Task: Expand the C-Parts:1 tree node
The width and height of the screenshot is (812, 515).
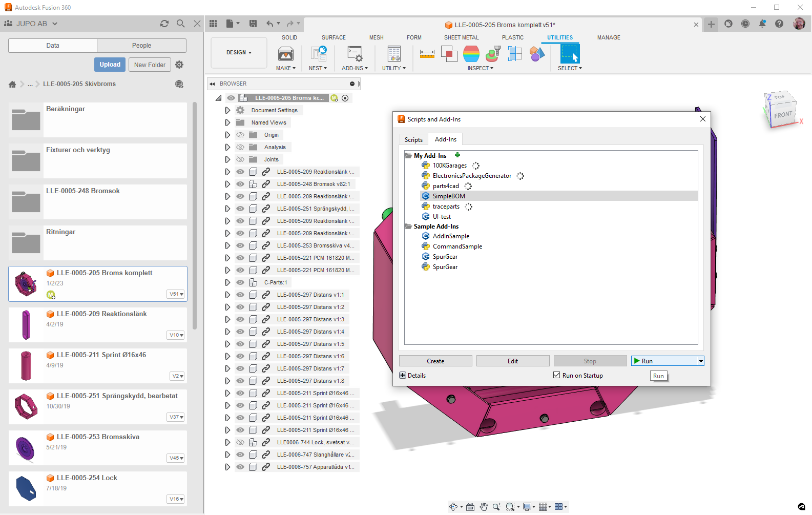Action: click(x=227, y=282)
